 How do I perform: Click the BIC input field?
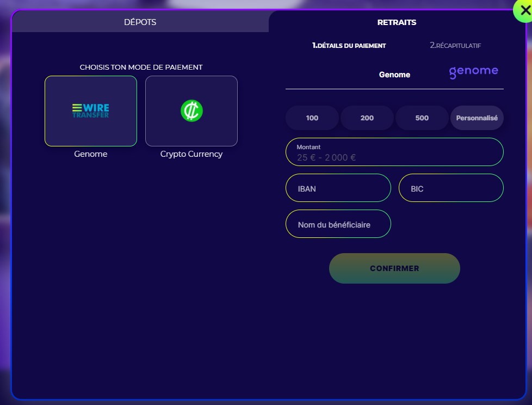(x=451, y=188)
